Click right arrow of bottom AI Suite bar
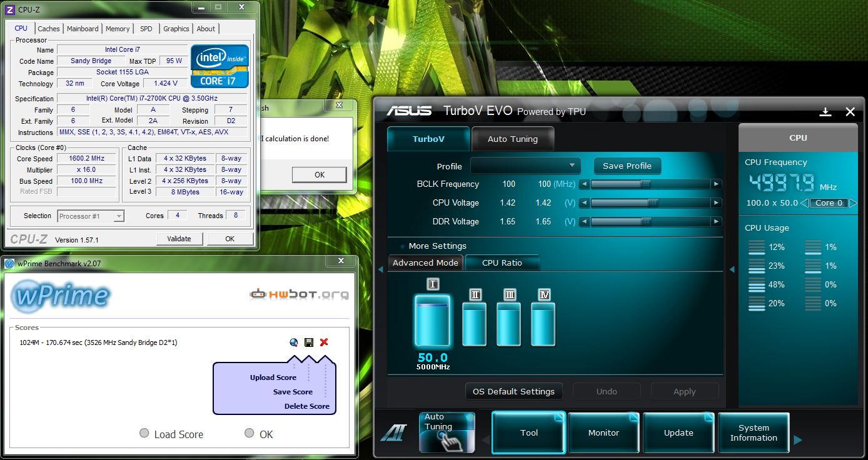Screen dimensions: 868x460 (797, 440)
